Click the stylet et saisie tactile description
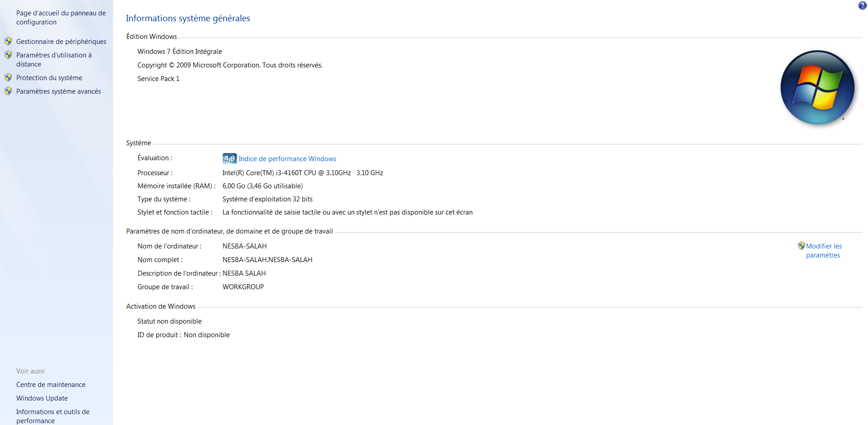Screen dimensions: 868x425 347,212
